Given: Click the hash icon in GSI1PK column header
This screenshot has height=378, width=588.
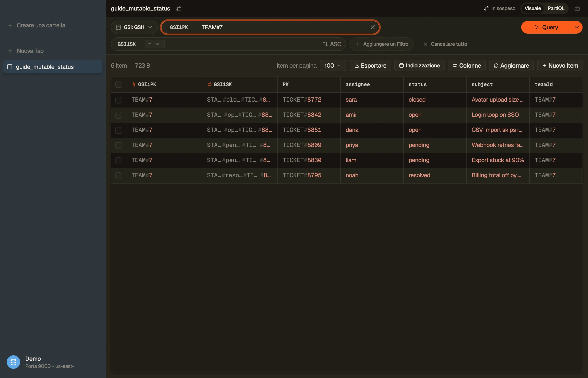Looking at the screenshot, I should pos(134,84).
